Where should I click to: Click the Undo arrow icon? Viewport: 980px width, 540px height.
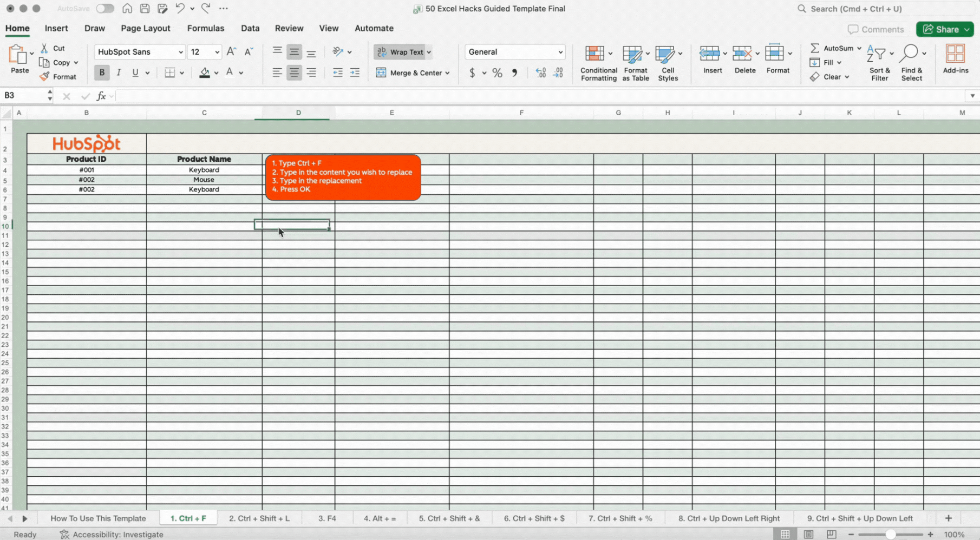180,9
